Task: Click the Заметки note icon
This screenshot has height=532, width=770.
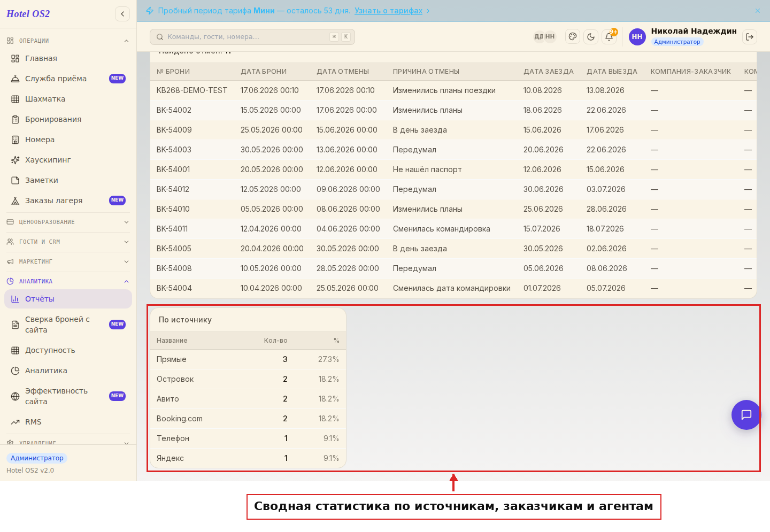Action: (x=16, y=180)
